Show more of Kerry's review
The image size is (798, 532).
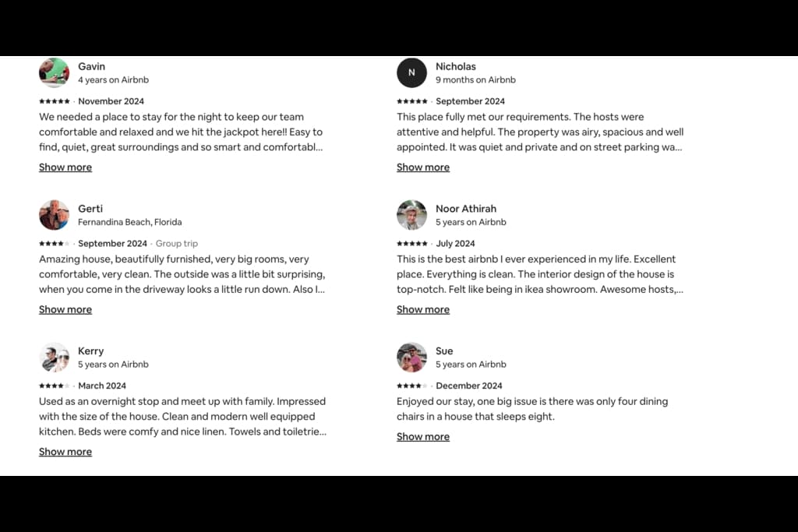pos(65,452)
